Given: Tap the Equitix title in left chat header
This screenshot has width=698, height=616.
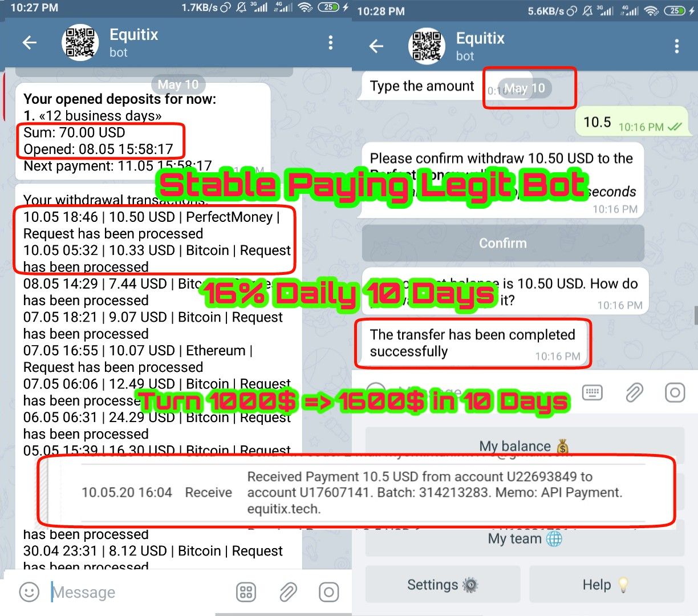Looking at the screenshot, I should (x=133, y=35).
